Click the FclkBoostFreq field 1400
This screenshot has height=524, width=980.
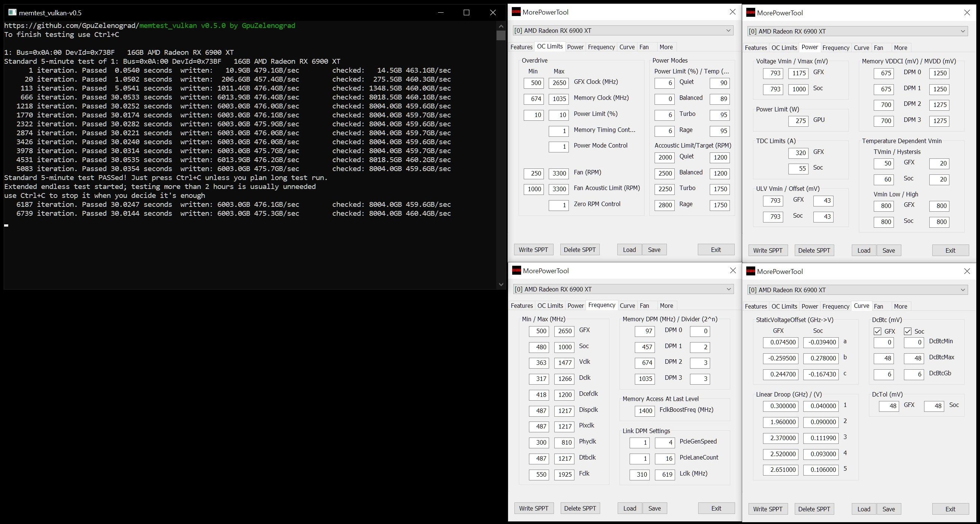pos(645,411)
